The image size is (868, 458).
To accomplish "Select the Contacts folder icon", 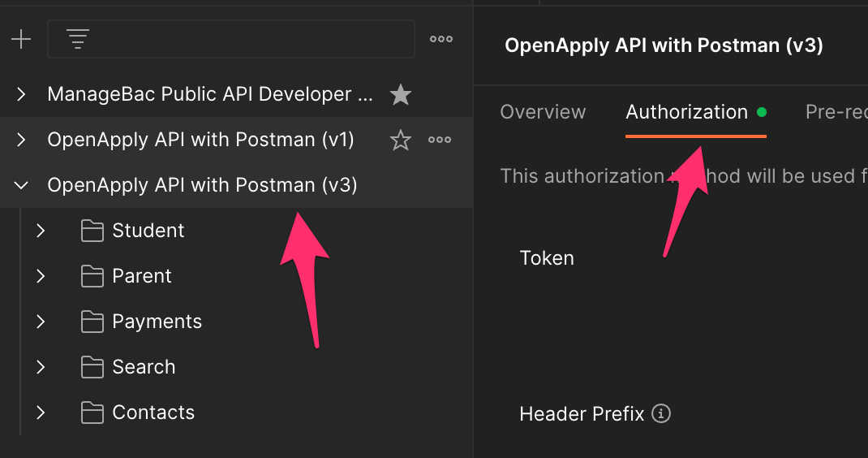I will pos(92,413).
